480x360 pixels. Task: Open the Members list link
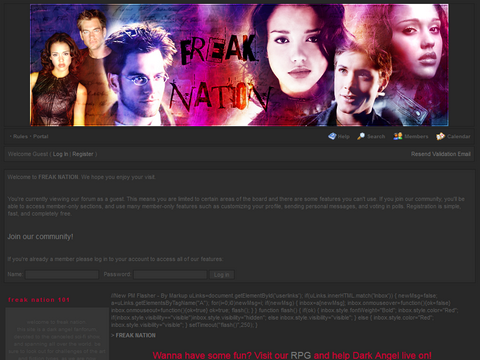[x=416, y=136]
